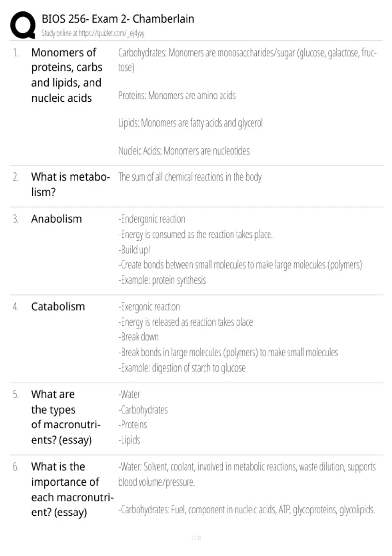Select the Anabolism term
The image size is (392, 556).
point(57,219)
